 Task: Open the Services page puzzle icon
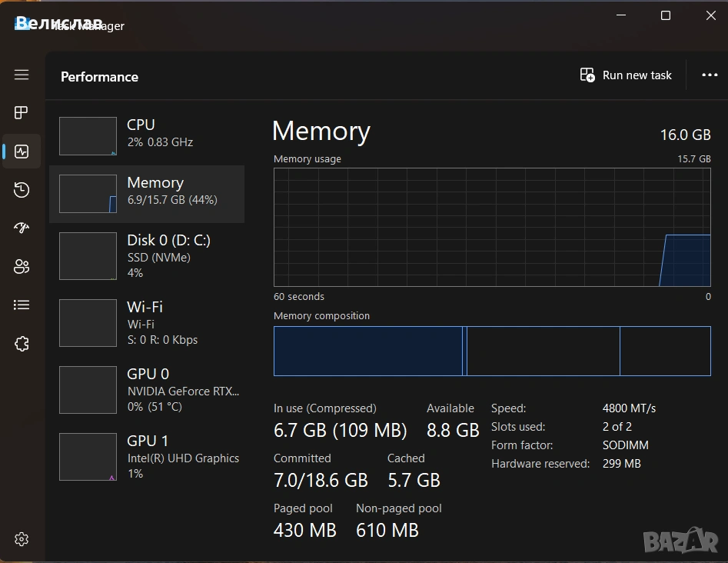22,344
